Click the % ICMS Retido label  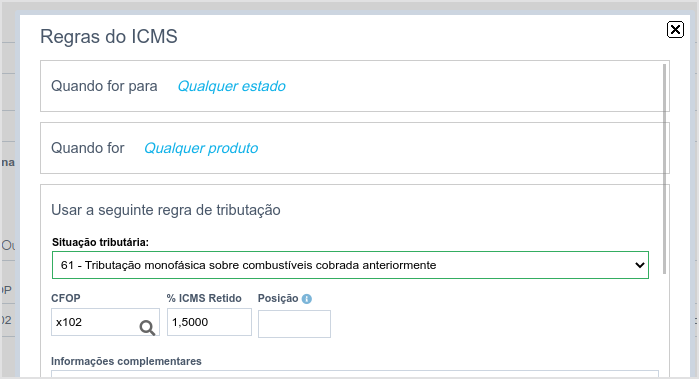(x=204, y=298)
